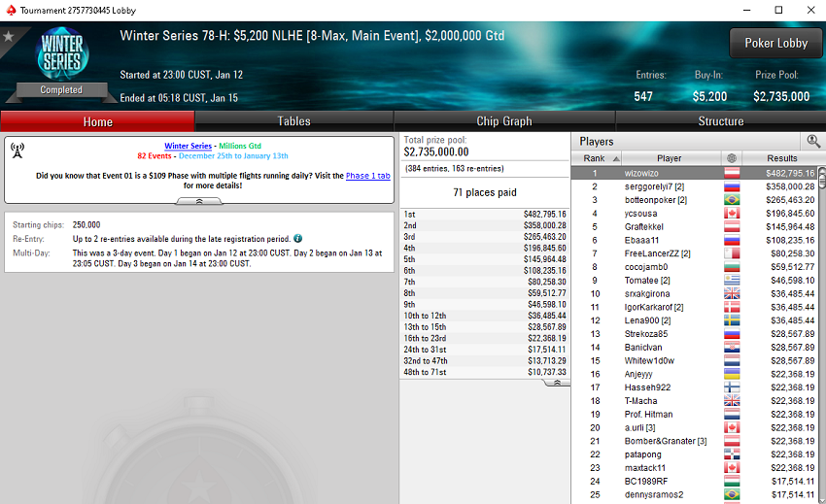
Task: Collapse the prize payouts list
Action: coord(557,383)
